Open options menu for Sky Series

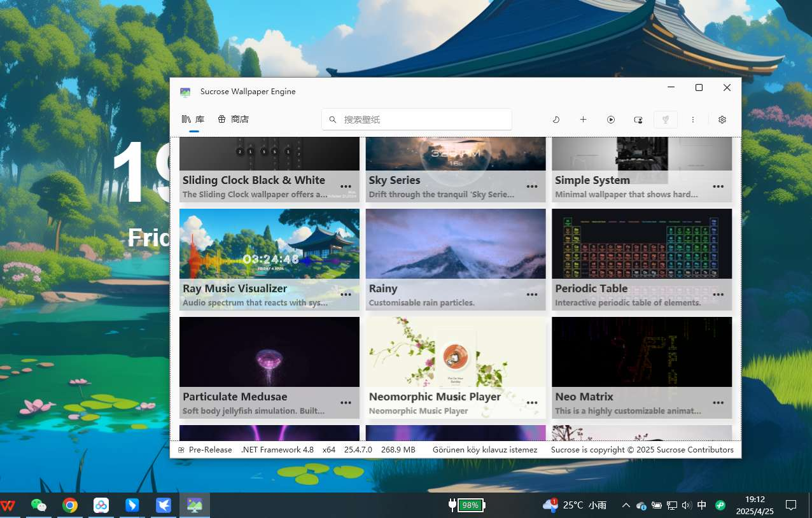[532, 186]
